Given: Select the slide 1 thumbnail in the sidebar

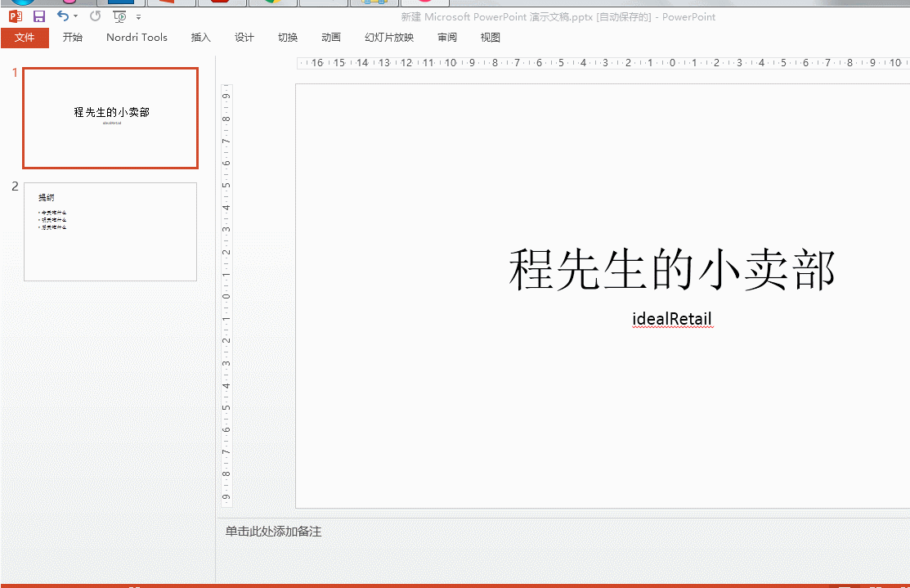Looking at the screenshot, I should pyautogui.click(x=110, y=118).
